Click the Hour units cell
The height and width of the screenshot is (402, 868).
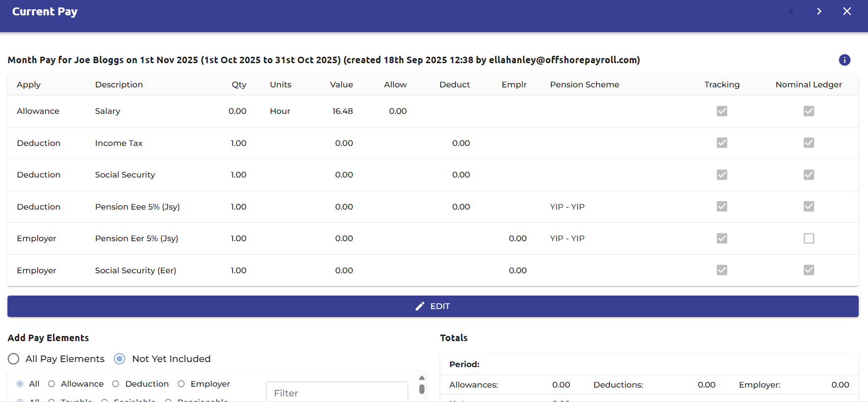coord(280,111)
